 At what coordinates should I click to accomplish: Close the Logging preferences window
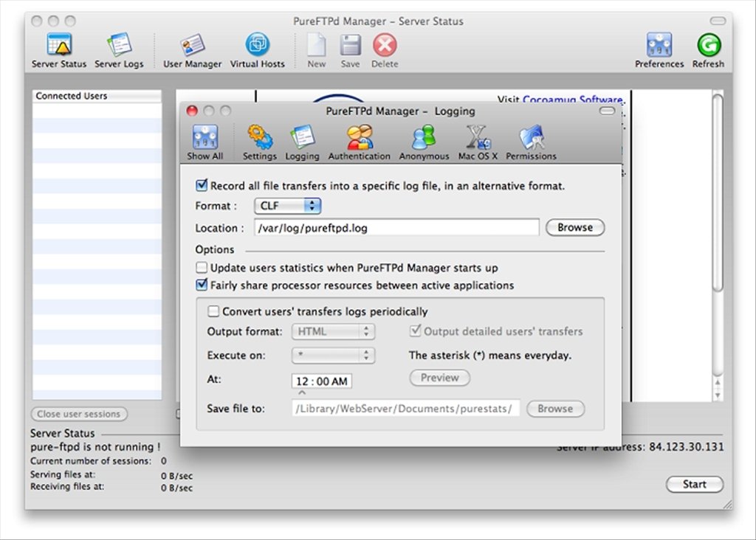click(192, 111)
